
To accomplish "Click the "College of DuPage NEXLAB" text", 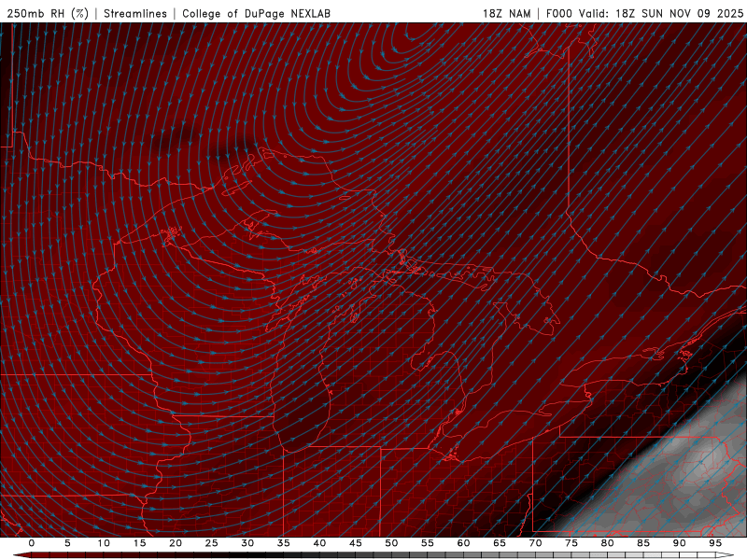I will coord(256,13).
